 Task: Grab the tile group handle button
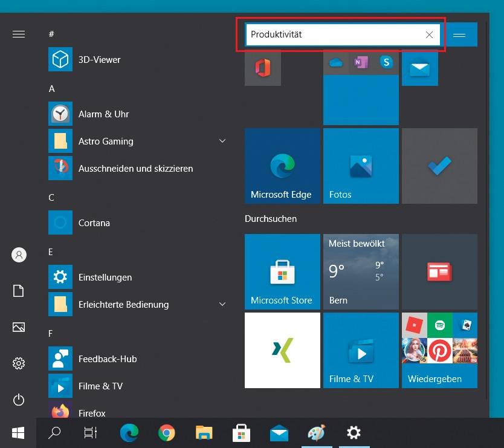(459, 35)
